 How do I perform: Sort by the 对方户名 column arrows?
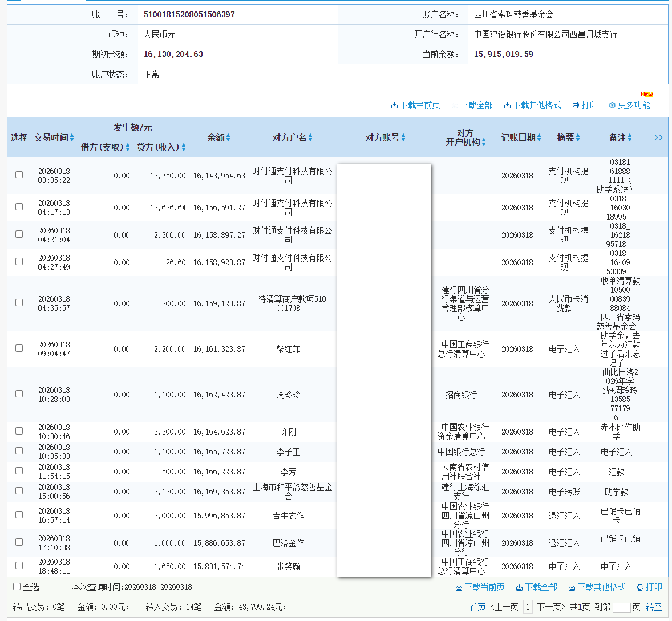311,137
